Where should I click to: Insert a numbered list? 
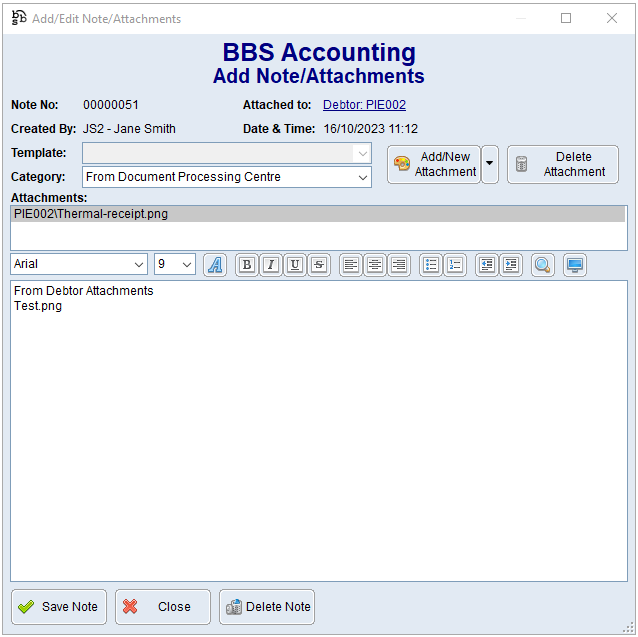click(x=455, y=265)
